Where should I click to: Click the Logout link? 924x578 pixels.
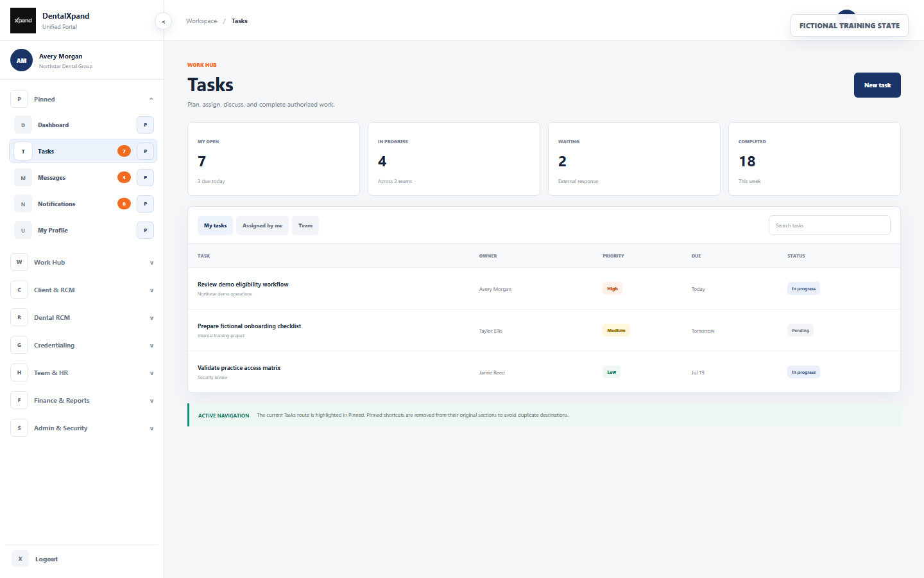click(x=46, y=559)
